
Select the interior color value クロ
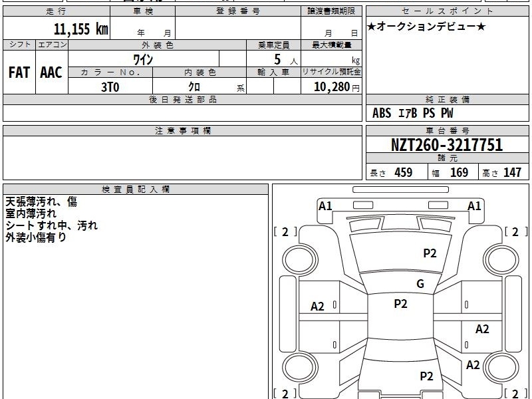(194, 87)
